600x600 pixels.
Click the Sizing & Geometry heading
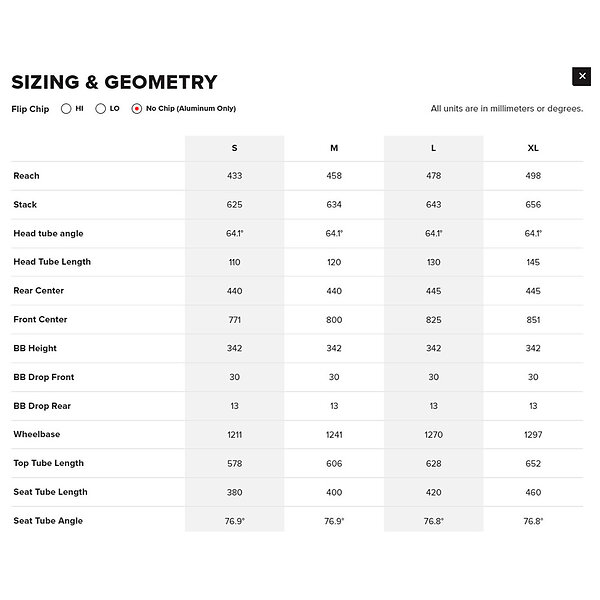(x=114, y=82)
